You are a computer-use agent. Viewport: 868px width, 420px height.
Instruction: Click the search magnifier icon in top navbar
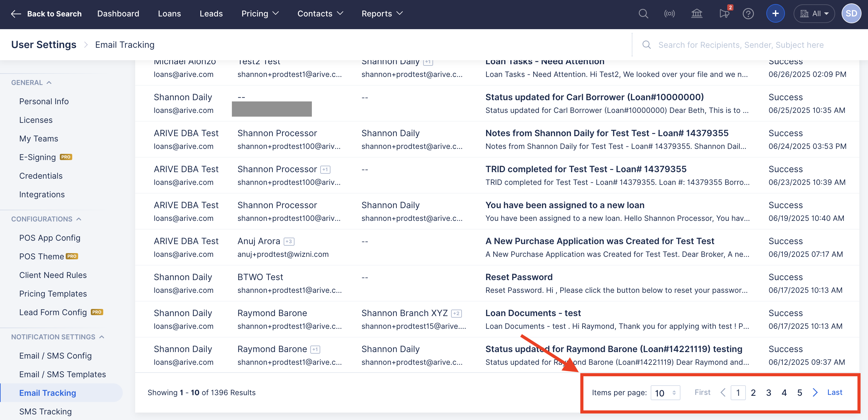643,14
